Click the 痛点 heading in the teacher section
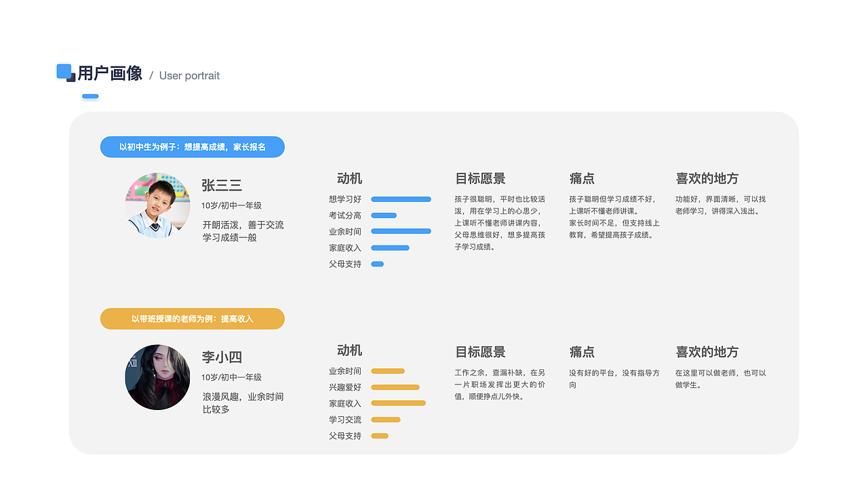 pos(582,352)
